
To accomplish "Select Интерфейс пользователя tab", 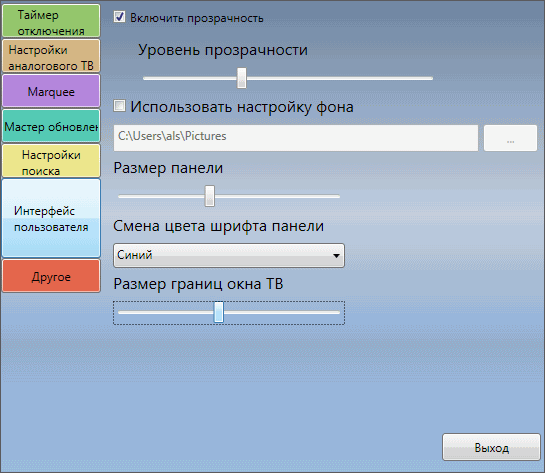I will (51, 218).
